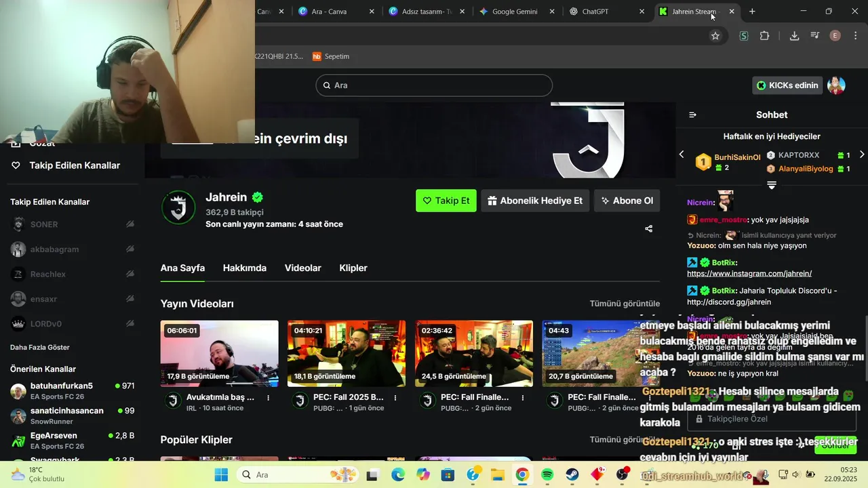868x488 pixels.
Task: Click the Jahrein verified badge
Action: coord(258,197)
